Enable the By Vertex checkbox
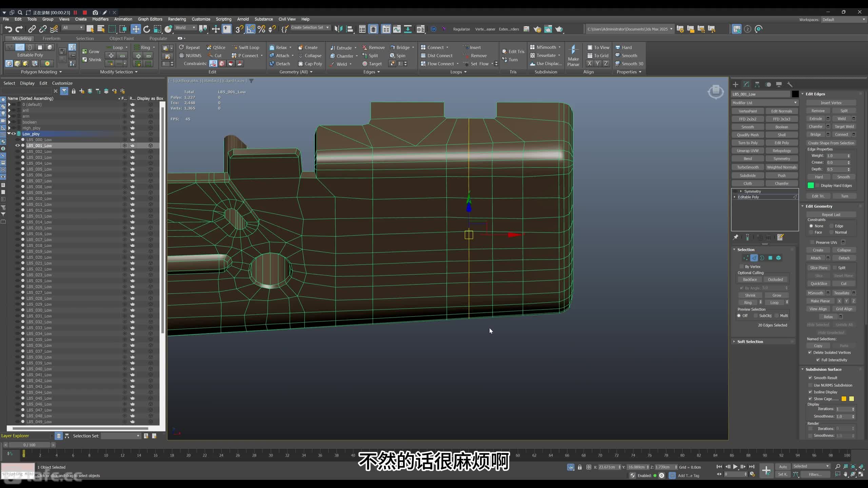Viewport: 868px width, 488px height. (742, 267)
